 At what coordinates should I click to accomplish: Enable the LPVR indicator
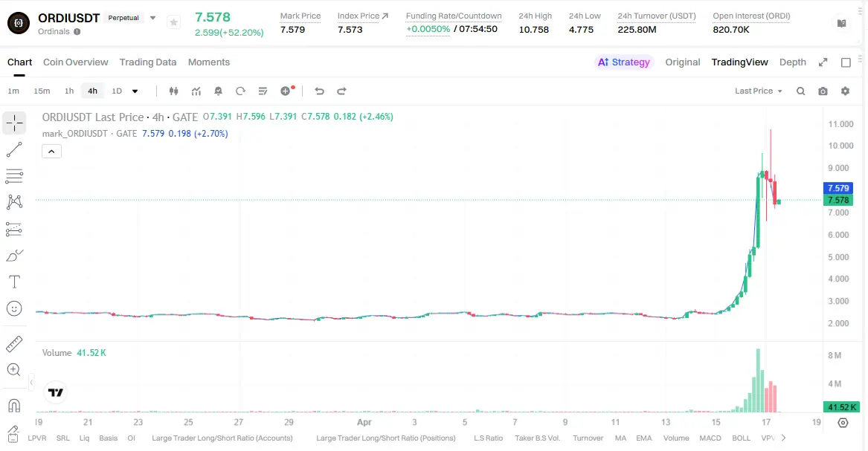point(37,438)
